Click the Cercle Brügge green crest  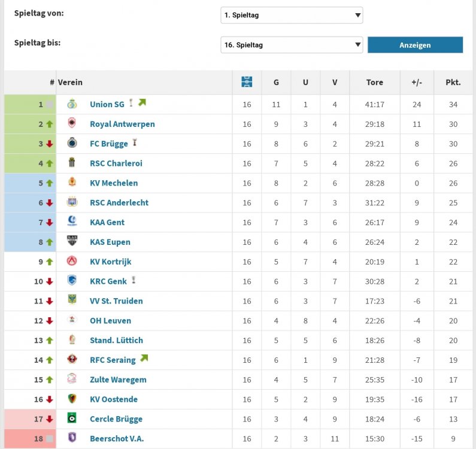tap(72, 418)
